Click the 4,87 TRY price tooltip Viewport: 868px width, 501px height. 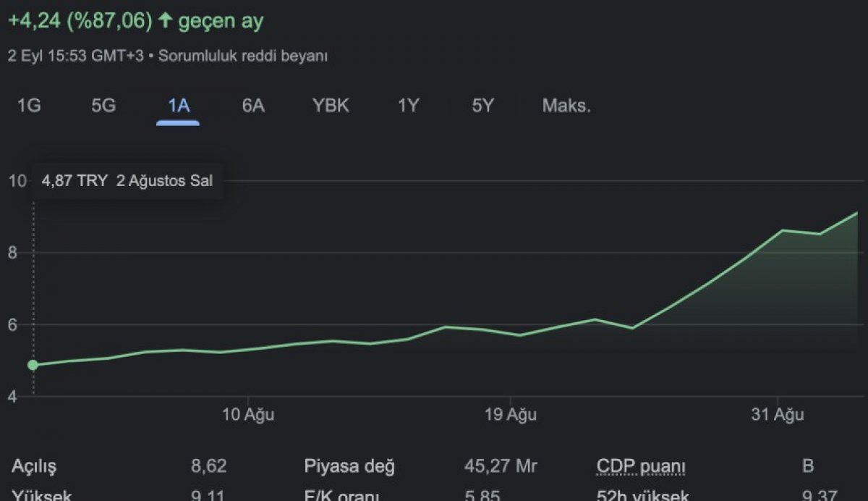click(127, 181)
